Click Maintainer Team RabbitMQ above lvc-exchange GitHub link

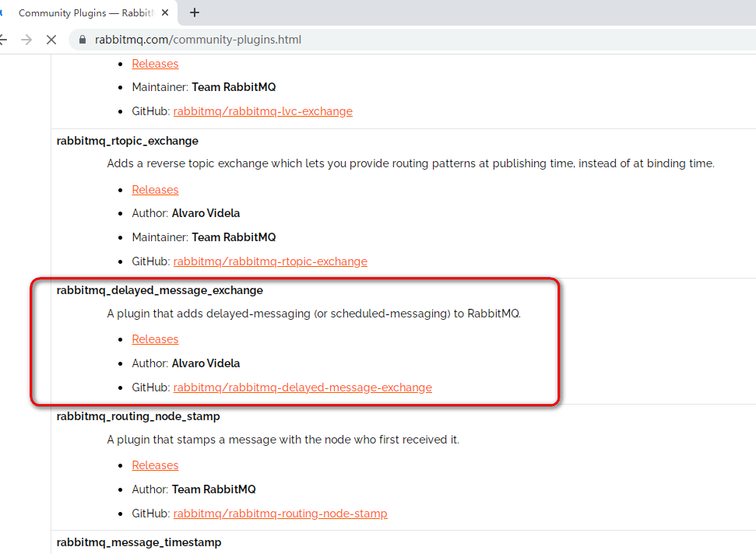pyautogui.click(x=203, y=87)
